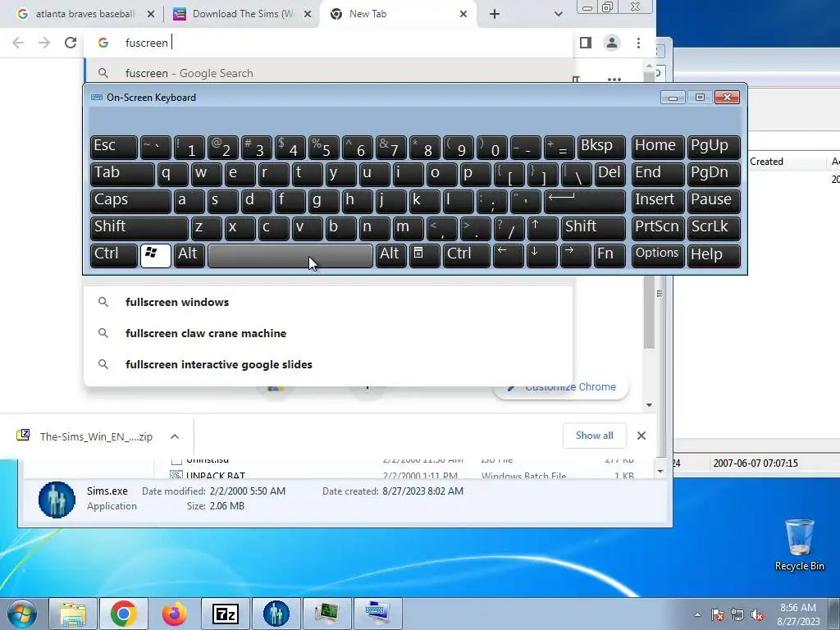The height and width of the screenshot is (630, 840).
Task: Open the tab search dropdown arrow
Action: coord(558,14)
